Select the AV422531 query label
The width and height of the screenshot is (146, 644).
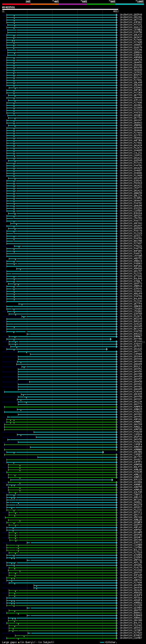coord(8,7)
